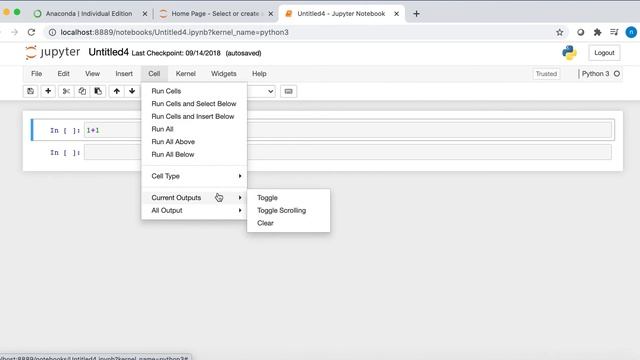640x360 pixels.
Task: Click the site info icon in address bar
Action: pyautogui.click(x=53, y=32)
